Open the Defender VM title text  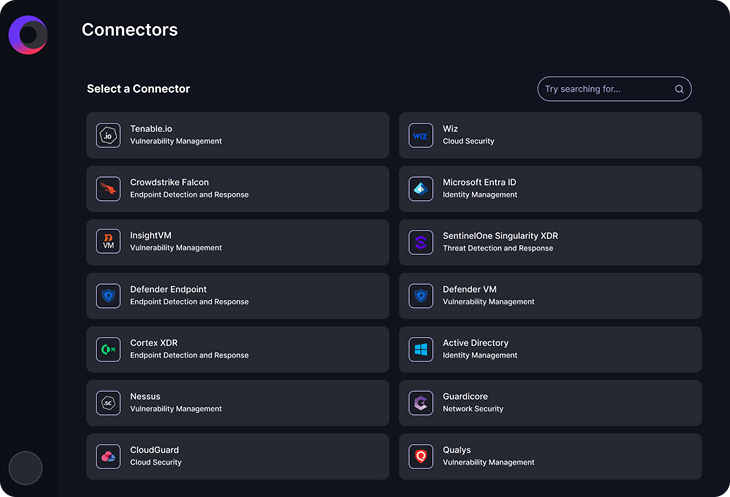pyautogui.click(x=469, y=289)
